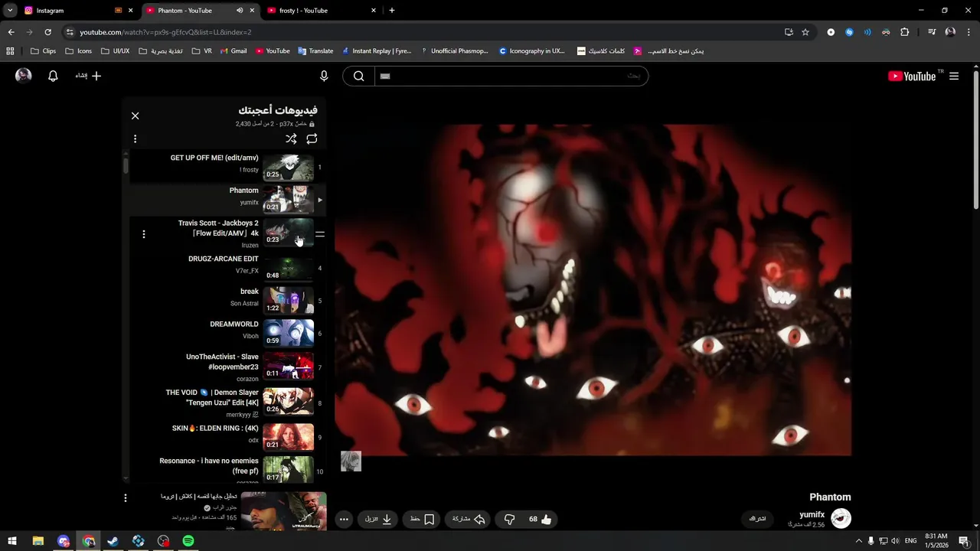This screenshot has width=980, height=551.
Task: Open the YouTube logo home link
Action: coord(912,76)
